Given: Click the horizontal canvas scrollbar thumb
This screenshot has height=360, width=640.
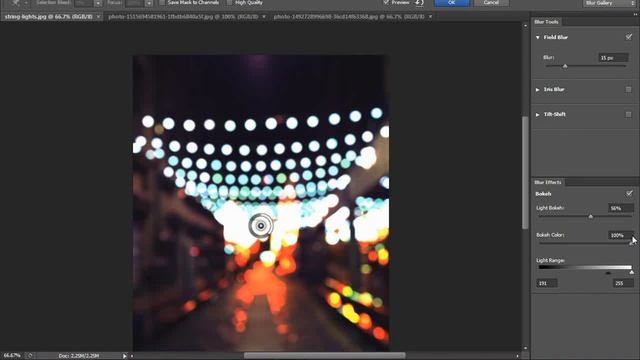Looking at the screenshot, I should pos(324,356).
